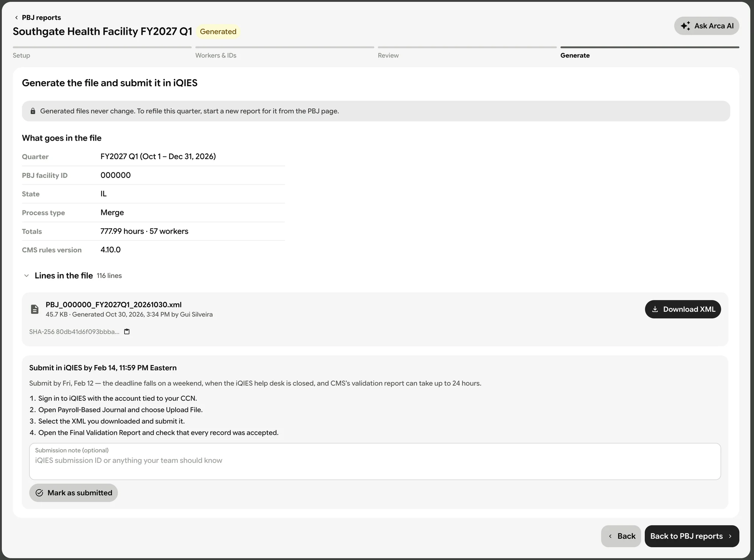Click the 116 lines count label

[x=109, y=276]
